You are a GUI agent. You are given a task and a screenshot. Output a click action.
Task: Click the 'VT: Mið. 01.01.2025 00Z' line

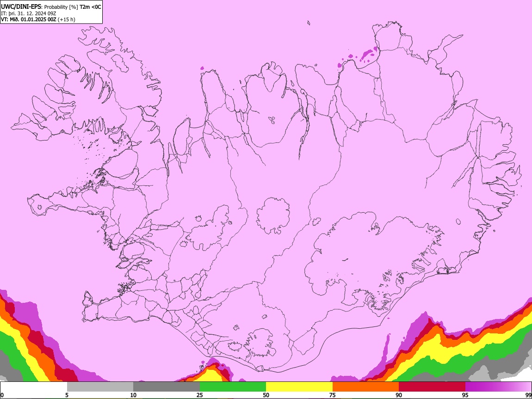click(x=29, y=19)
